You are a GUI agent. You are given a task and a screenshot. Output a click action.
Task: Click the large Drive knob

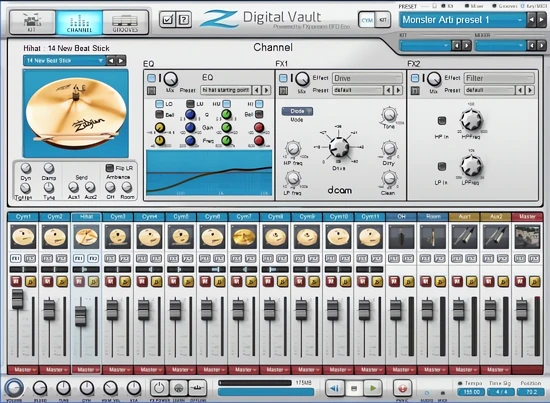(x=339, y=147)
